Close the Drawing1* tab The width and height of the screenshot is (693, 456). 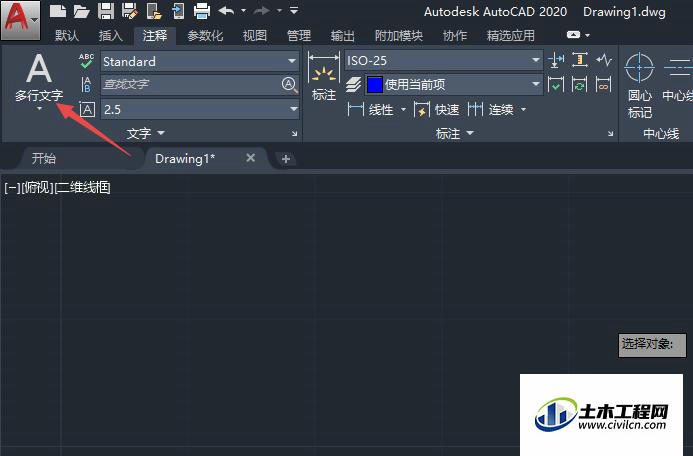pos(251,158)
